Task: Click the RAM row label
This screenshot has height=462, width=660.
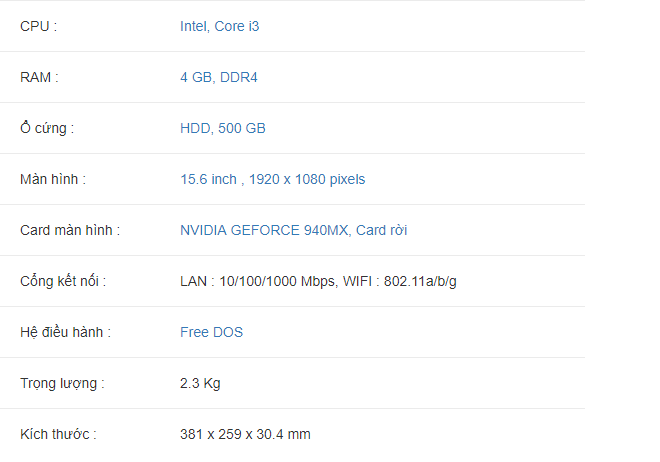Action: click(x=39, y=77)
